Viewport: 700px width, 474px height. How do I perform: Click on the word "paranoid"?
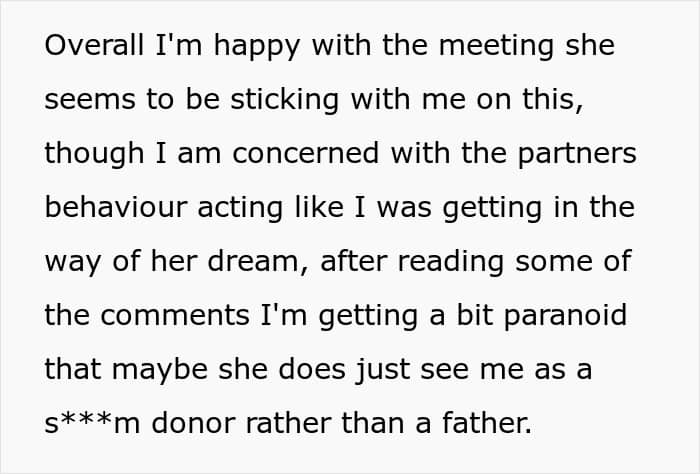[566, 317]
